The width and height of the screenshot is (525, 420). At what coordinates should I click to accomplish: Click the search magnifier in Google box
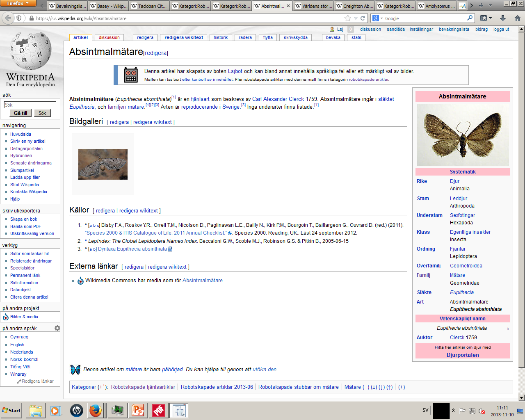470,18
